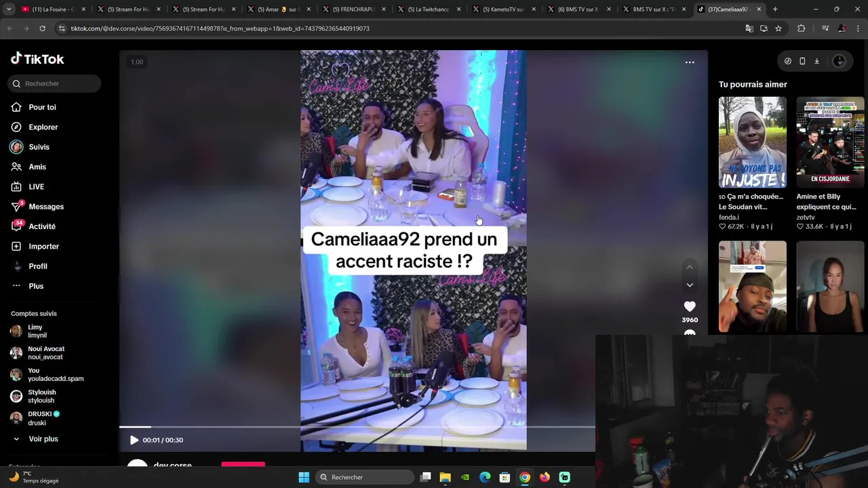Click the Chrome back arrow
The width and height of the screenshot is (868, 488).
9,28
